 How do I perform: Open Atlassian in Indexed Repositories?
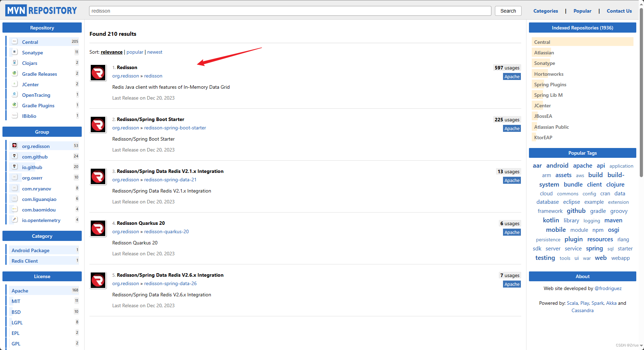tap(544, 53)
